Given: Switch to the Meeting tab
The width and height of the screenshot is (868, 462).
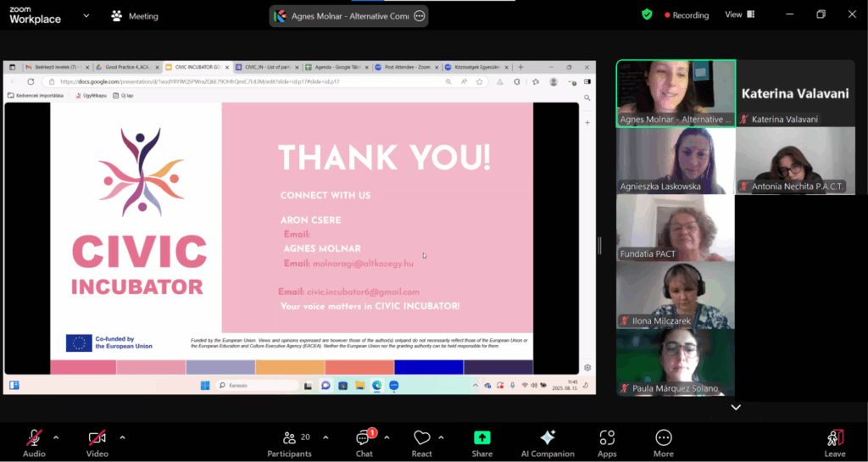Looking at the screenshot, I should point(135,16).
